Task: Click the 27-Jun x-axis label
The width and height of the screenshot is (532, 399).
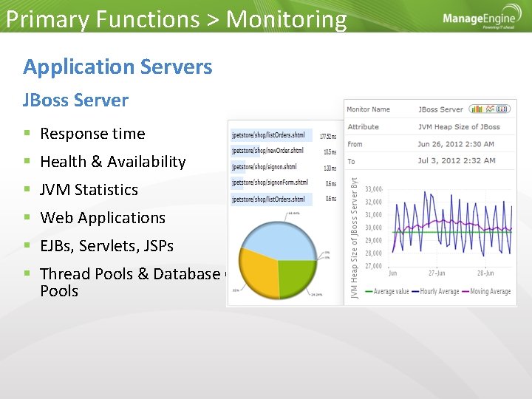Action: [x=437, y=273]
